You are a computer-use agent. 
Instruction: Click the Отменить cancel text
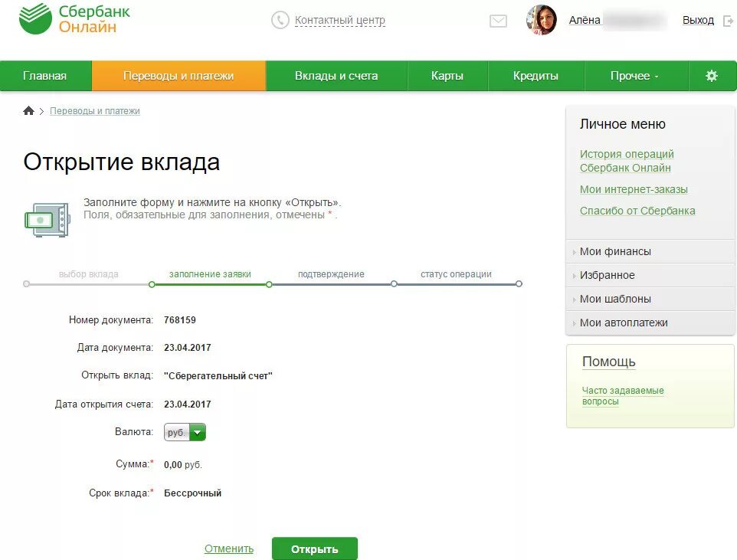pyautogui.click(x=228, y=549)
